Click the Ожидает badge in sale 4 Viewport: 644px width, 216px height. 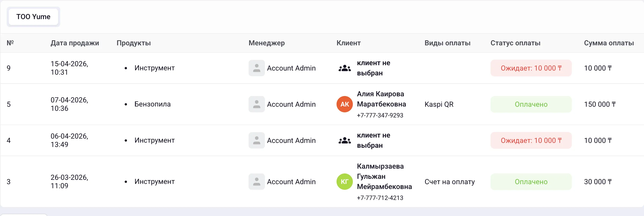pos(531,140)
